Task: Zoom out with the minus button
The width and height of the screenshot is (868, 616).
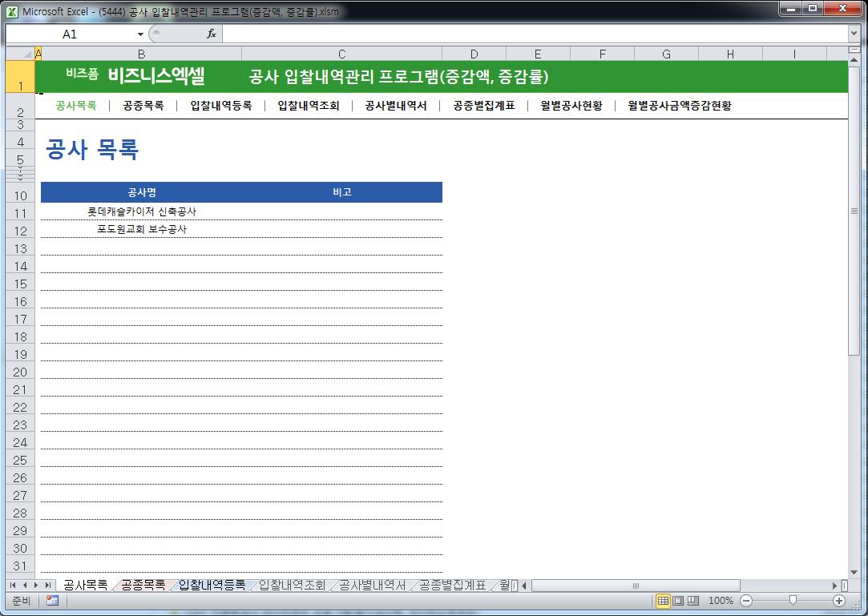Action: tap(746, 601)
